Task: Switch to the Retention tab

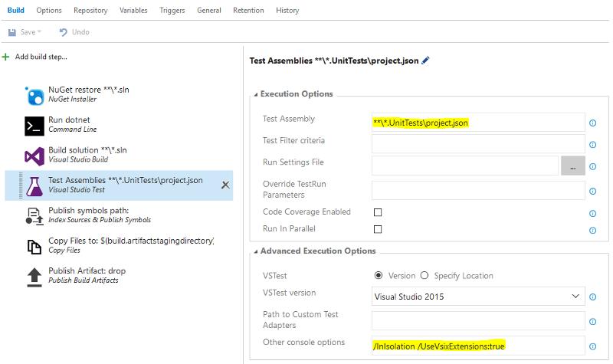Action: pyautogui.click(x=248, y=11)
